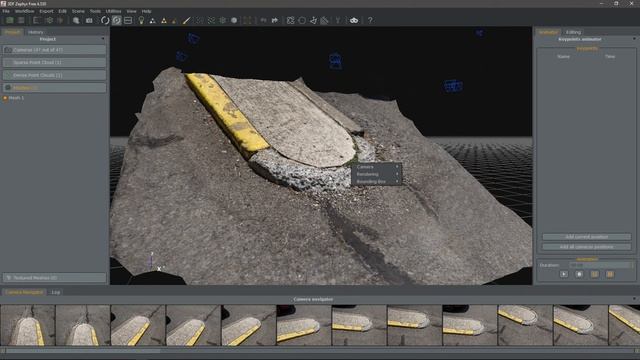Click the second orange animation export icon

click(x=610, y=274)
